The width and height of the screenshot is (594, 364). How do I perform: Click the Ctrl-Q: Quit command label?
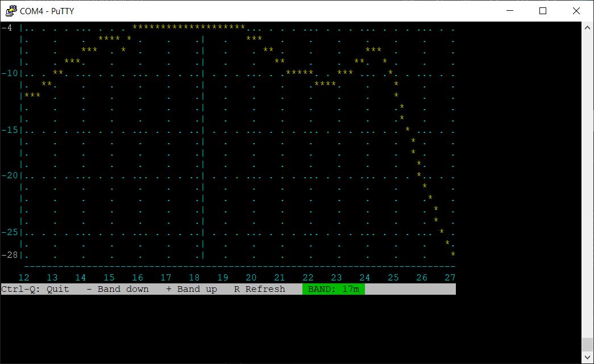[x=35, y=289]
